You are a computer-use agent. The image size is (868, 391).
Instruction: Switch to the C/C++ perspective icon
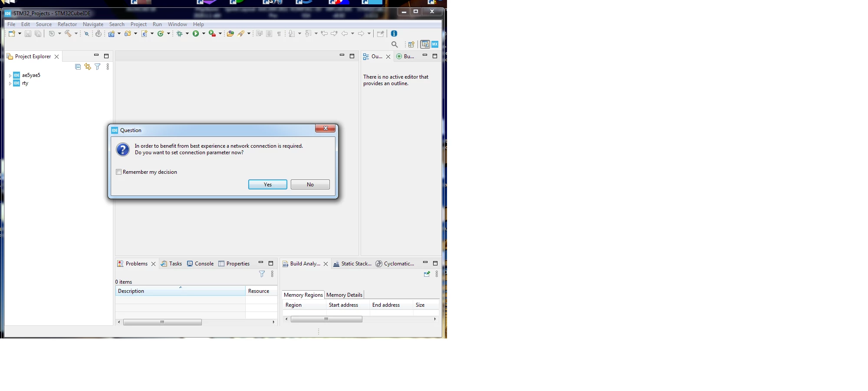tap(425, 44)
